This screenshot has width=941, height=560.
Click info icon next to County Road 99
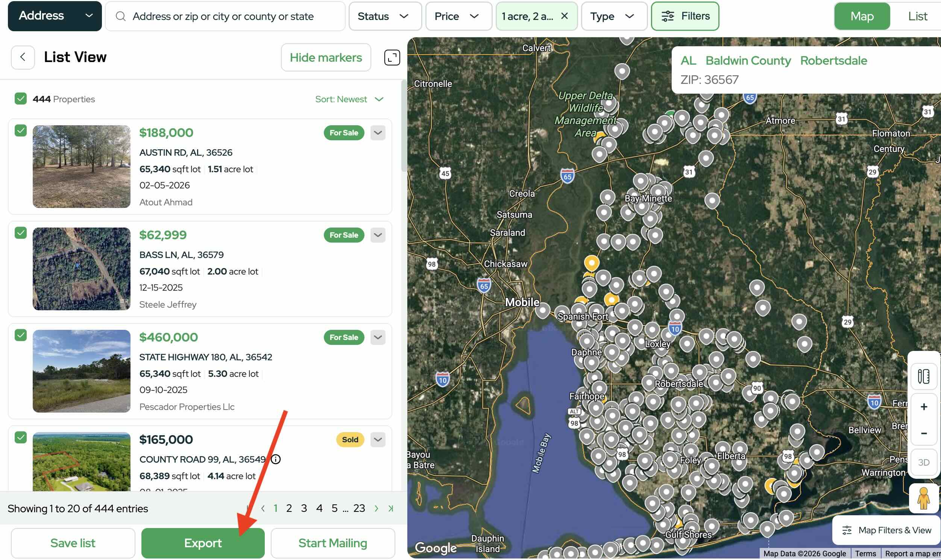pyautogui.click(x=276, y=459)
